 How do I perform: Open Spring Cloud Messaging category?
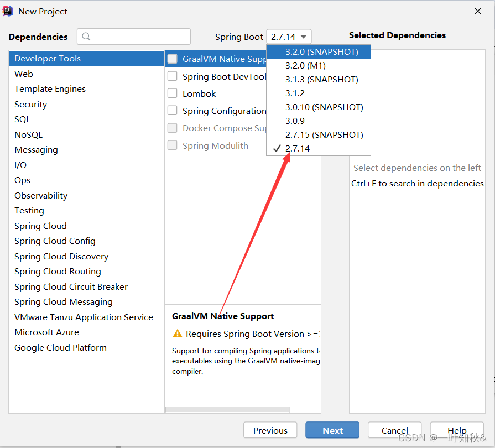pyautogui.click(x=86, y=302)
